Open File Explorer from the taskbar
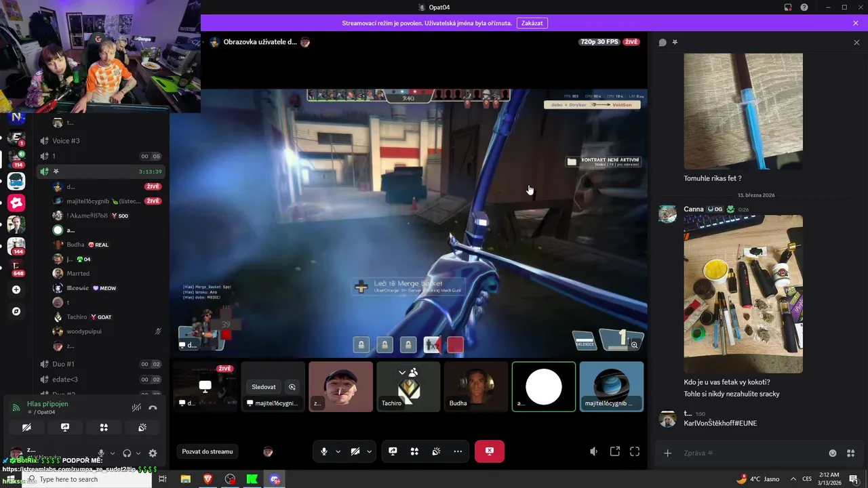The width and height of the screenshot is (868, 488). click(x=185, y=479)
